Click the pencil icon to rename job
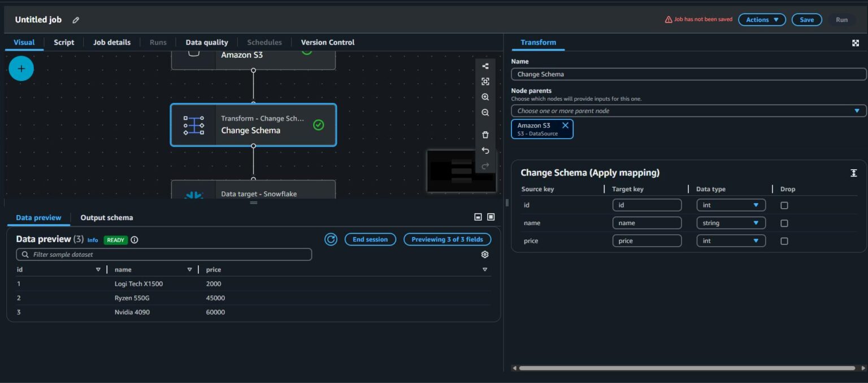Image resolution: width=868 pixels, height=383 pixels. (76, 20)
